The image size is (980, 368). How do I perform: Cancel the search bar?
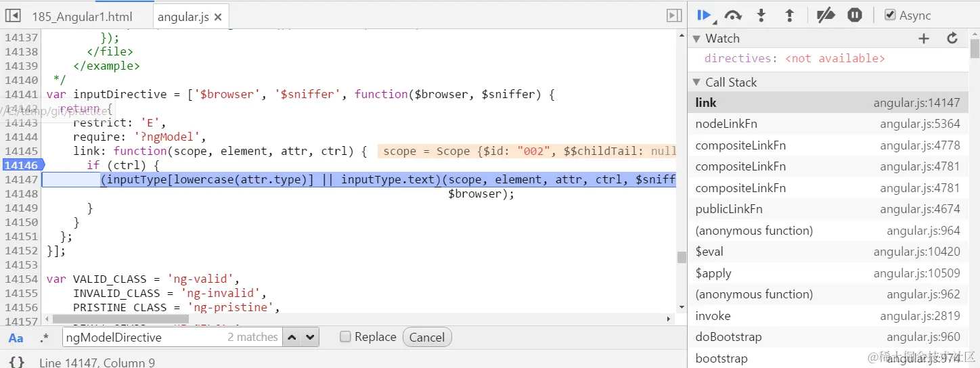click(x=427, y=337)
